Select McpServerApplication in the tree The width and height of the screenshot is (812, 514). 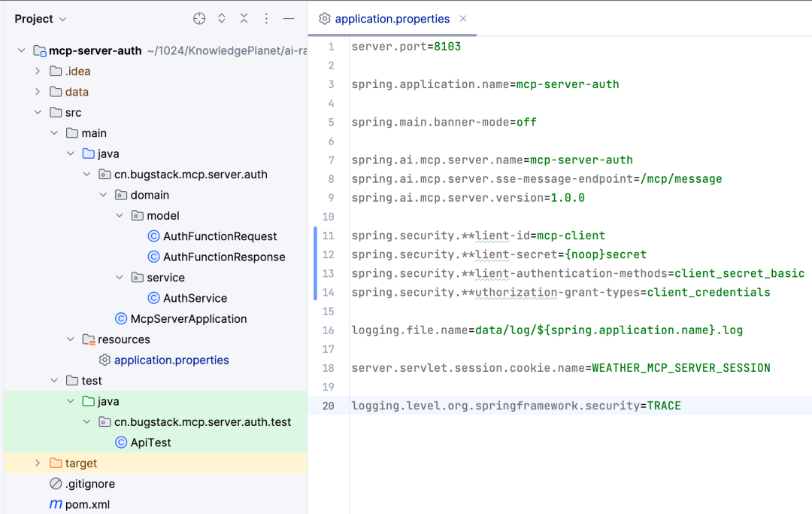188,319
